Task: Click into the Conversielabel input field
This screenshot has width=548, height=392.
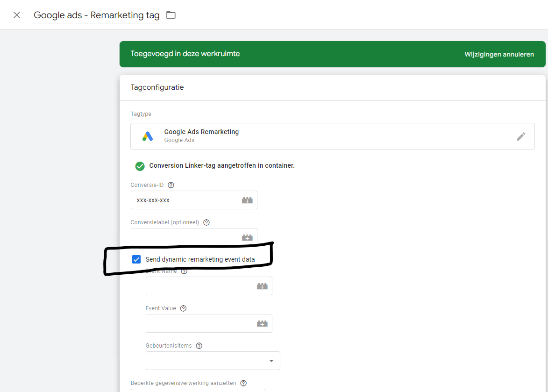Action: [x=184, y=236]
